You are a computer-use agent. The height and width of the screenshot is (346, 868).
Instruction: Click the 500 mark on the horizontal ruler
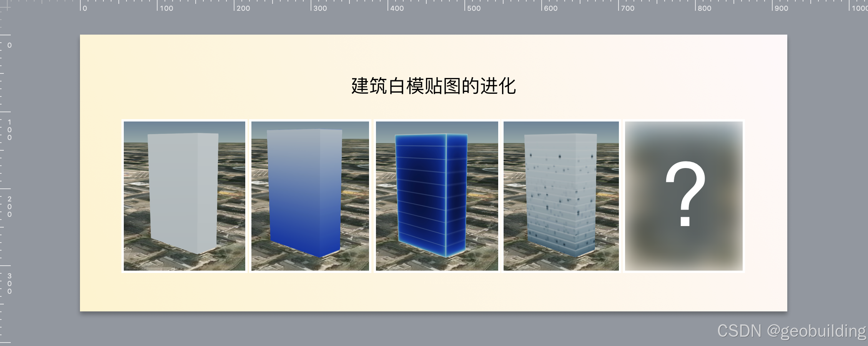pyautogui.click(x=474, y=8)
